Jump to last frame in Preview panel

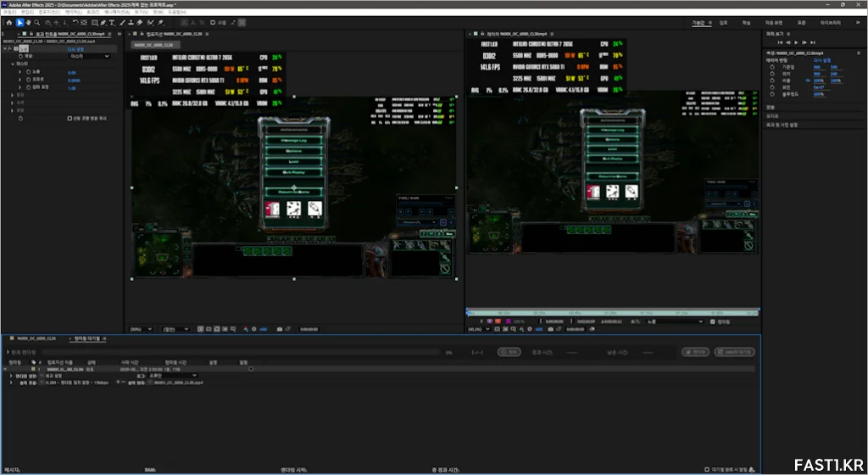(813, 42)
